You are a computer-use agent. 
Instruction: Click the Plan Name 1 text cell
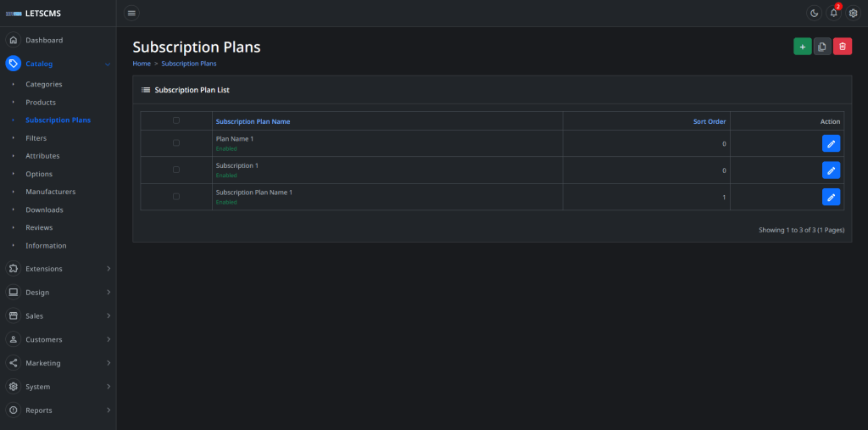click(235, 139)
